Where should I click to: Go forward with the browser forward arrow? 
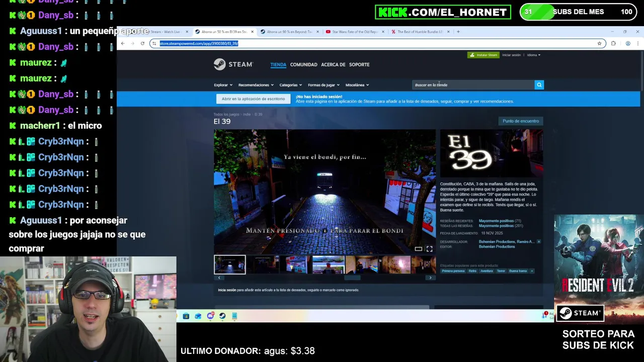pos(133,43)
